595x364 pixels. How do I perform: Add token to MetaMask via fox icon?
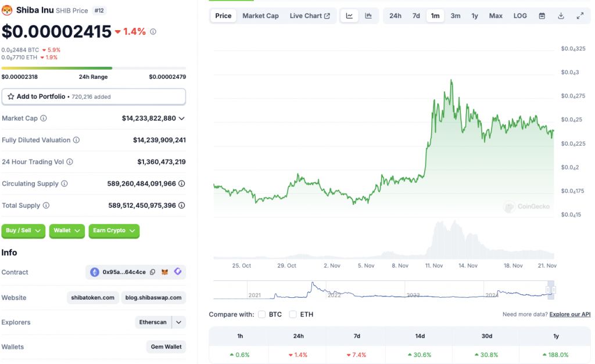(165, 272)
